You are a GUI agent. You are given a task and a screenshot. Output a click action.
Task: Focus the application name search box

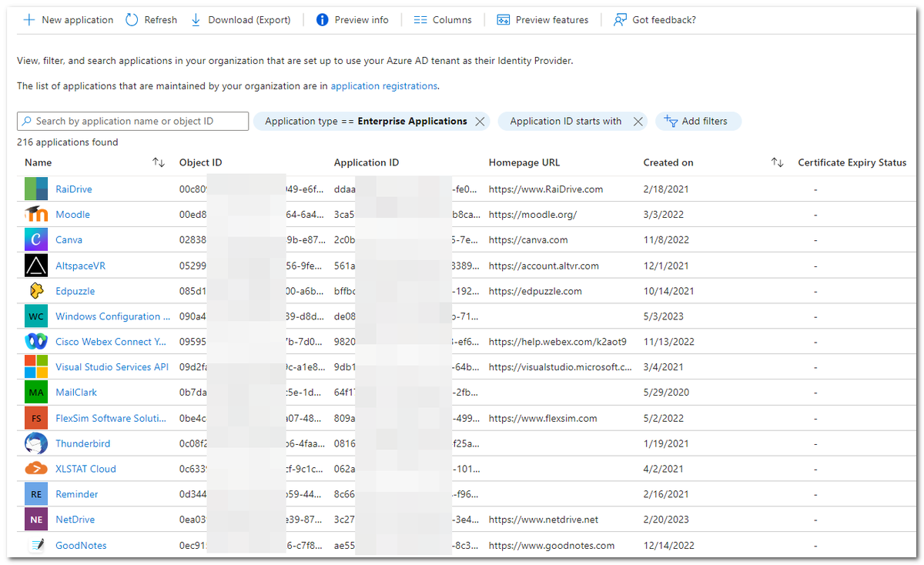pos(132,121)
